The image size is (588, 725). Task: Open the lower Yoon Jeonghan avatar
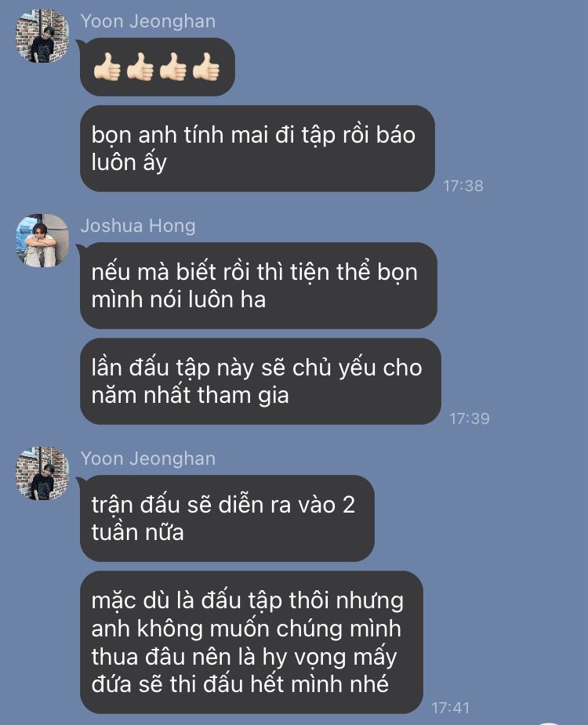(x=42, y=473)
